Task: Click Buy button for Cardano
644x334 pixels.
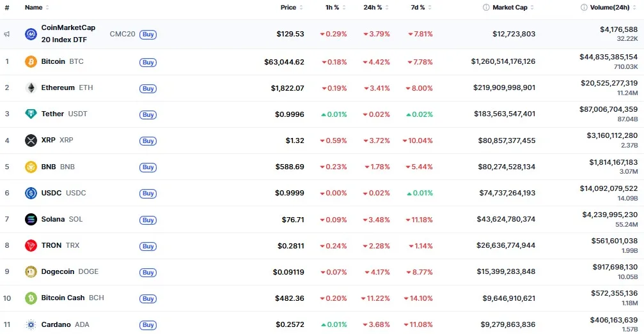Action: click(148, 325)
